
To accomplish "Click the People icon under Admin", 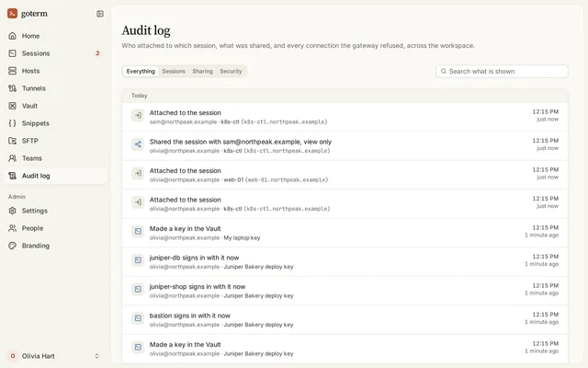I will coord(12,228).
